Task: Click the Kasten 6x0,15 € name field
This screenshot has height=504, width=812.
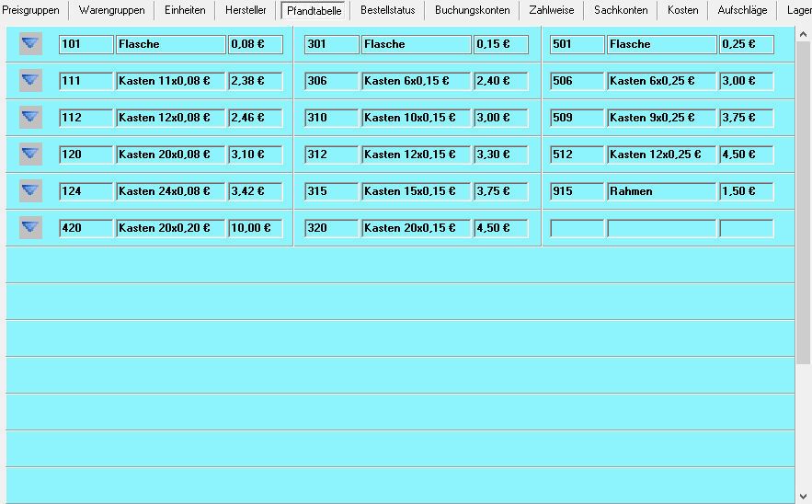Action: [x=417, y=81]
